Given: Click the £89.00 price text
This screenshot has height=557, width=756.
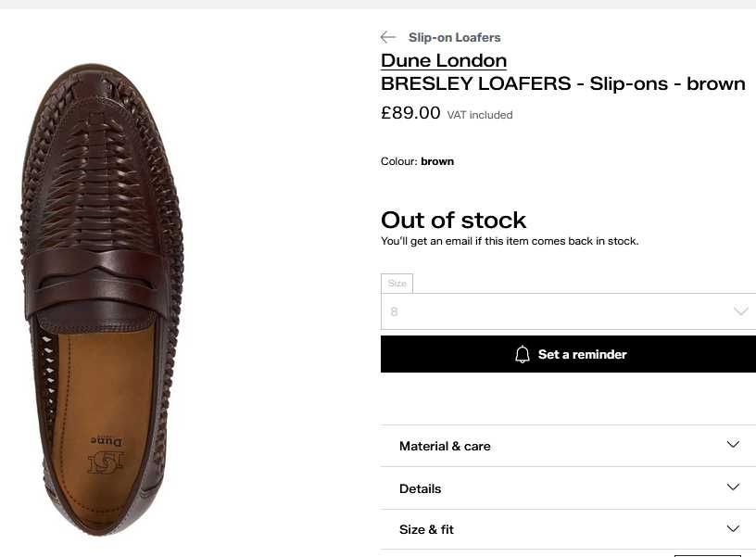Looking at the screenshot, I should (410, 113).
